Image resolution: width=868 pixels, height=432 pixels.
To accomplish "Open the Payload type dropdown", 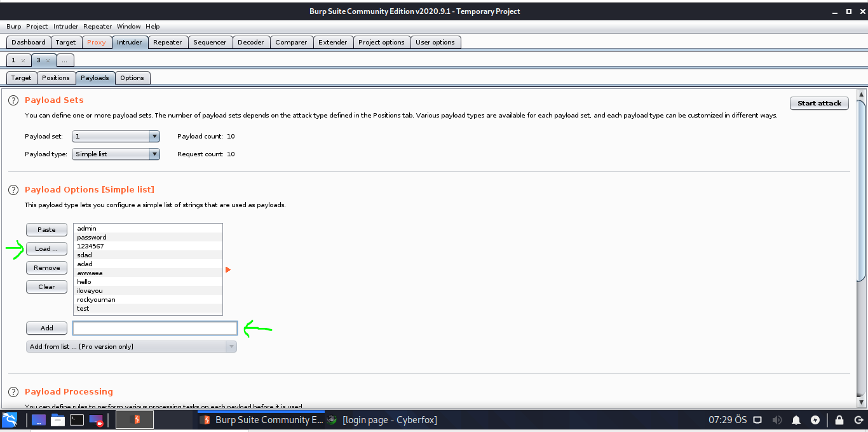I will point(116,154).
